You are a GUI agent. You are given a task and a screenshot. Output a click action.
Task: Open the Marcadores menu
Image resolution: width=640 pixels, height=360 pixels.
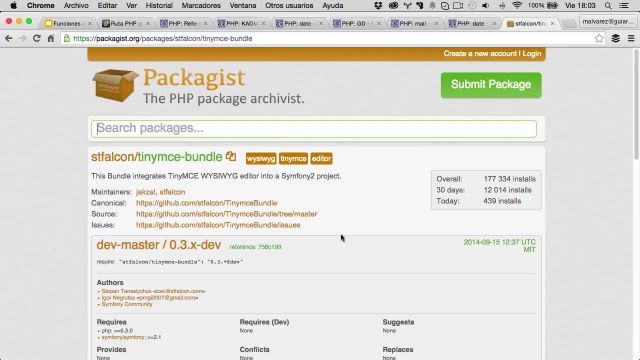click(201, 6)
